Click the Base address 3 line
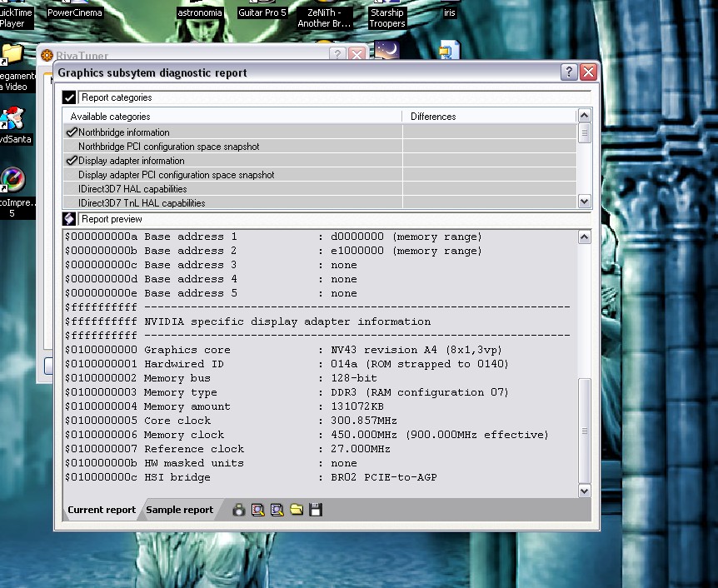Viewport: 718px width, 588px height. [211, 265]
